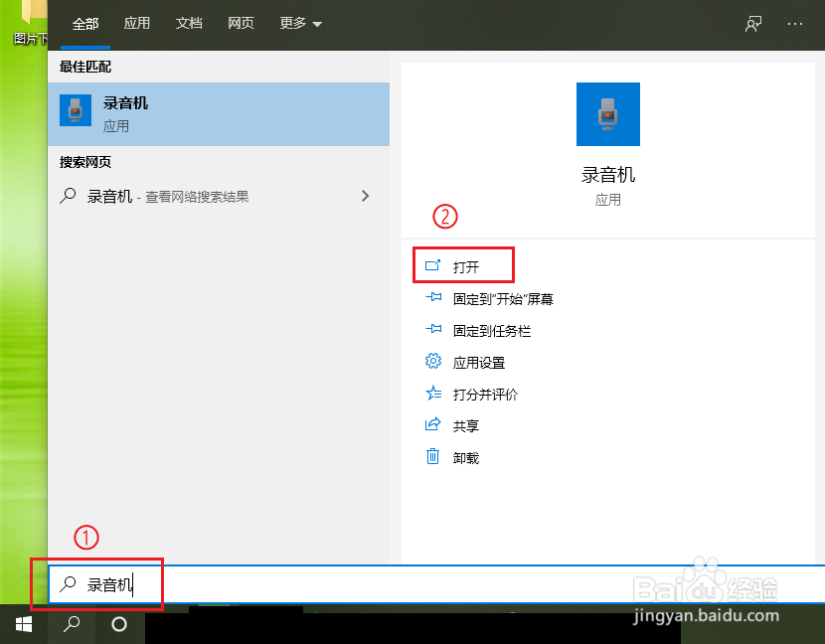The image size is (825, 644).
Task: Click the account sign-in icon at top right
Action: 753,24
